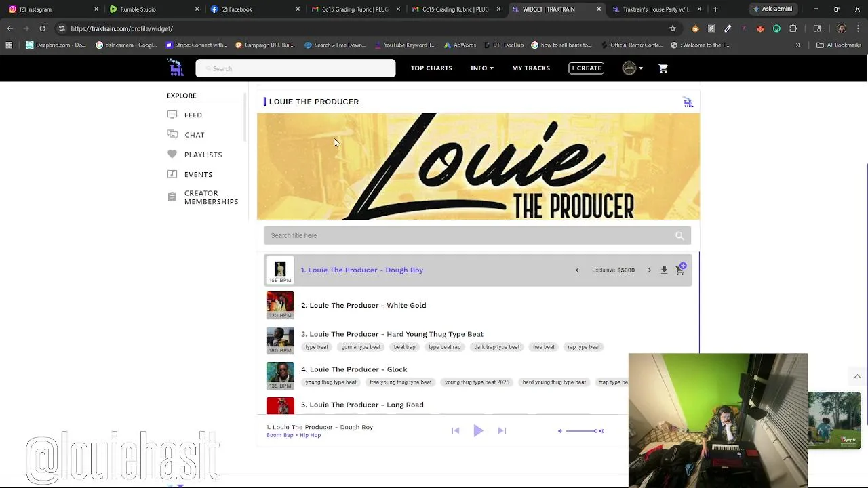Click the Playlists heart icon
868x488 pixels.
(172, 155)
